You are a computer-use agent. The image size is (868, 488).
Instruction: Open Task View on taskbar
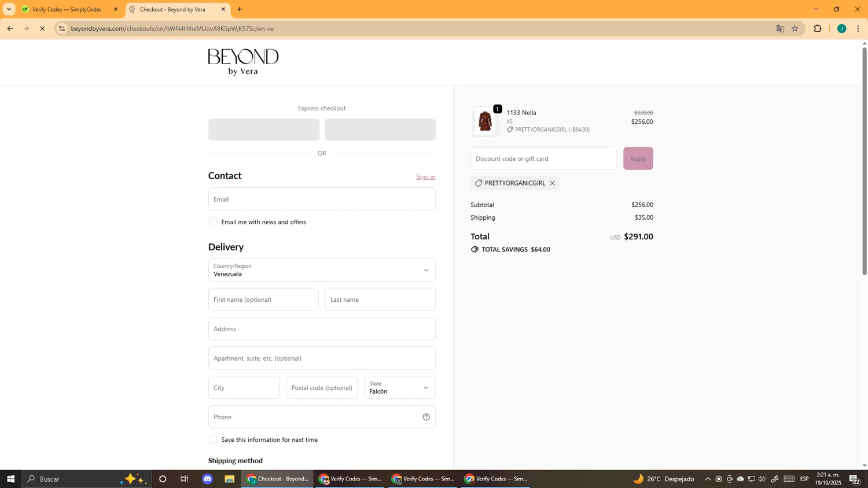(x=185, y=479)
